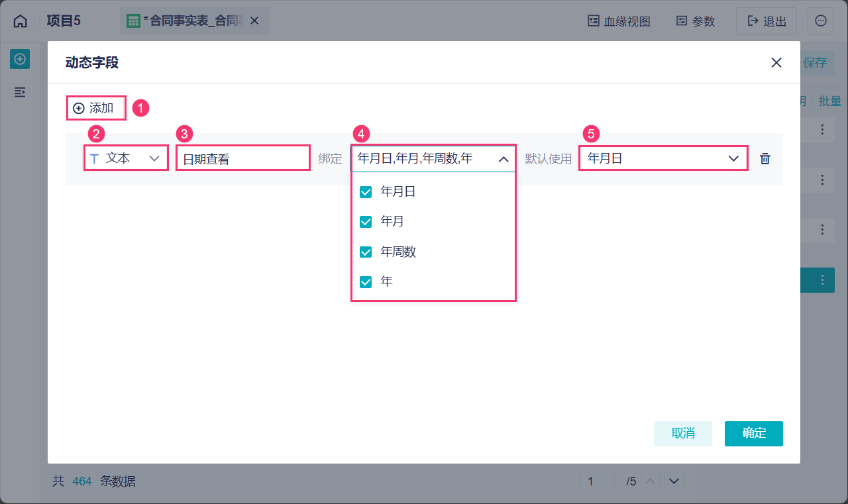Screen dimensions: 848x504
Task: Uncheck the 年月日 checkbox
Action: (366, 192)
